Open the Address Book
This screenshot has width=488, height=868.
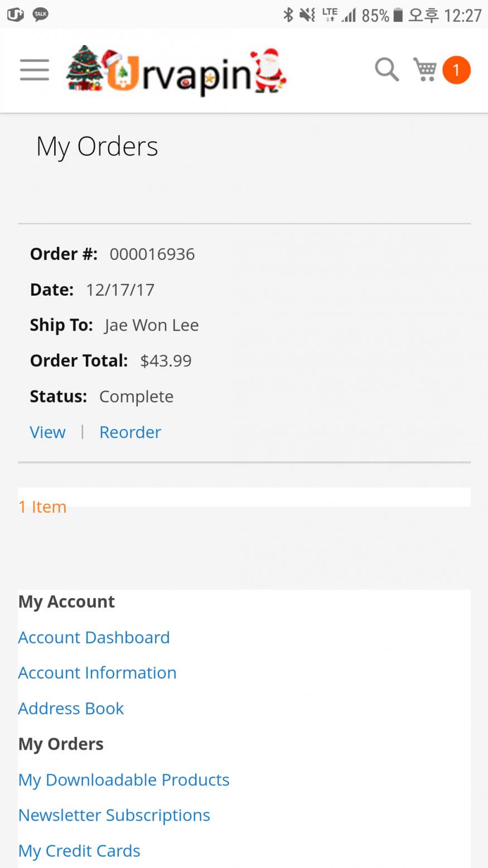(x=71, y=708)
